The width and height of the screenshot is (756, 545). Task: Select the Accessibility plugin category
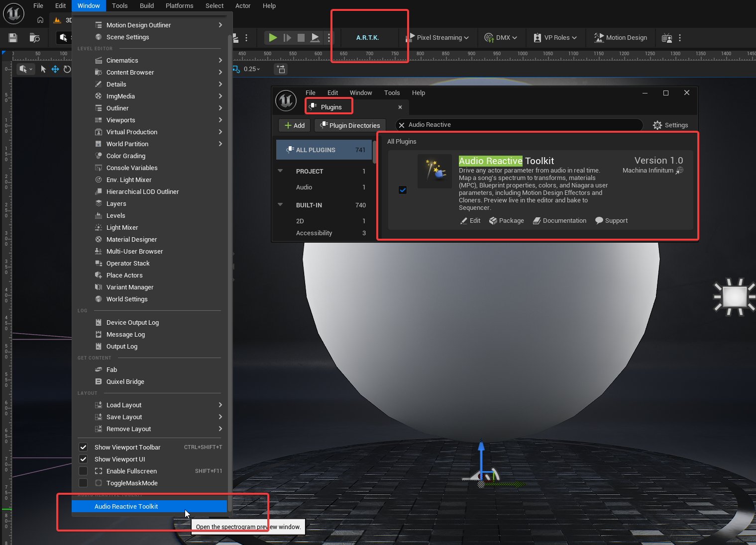tap(324, 233)
